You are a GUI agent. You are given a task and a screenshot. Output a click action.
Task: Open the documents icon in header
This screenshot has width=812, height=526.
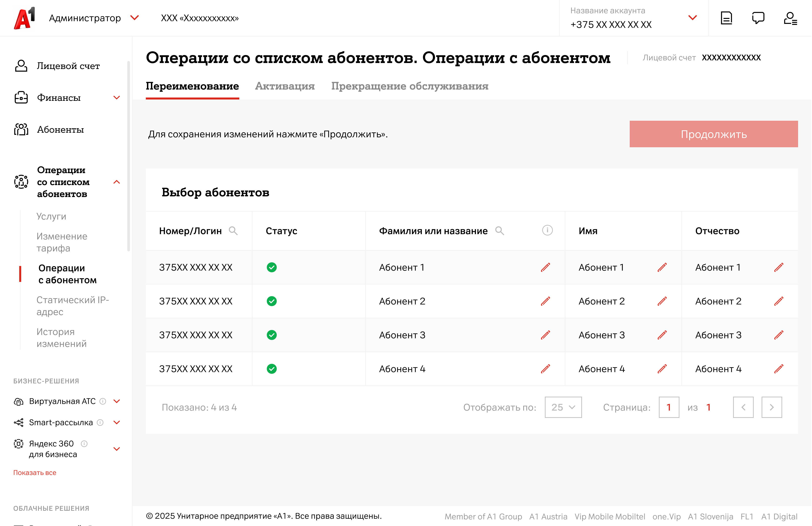pos(726,18)
